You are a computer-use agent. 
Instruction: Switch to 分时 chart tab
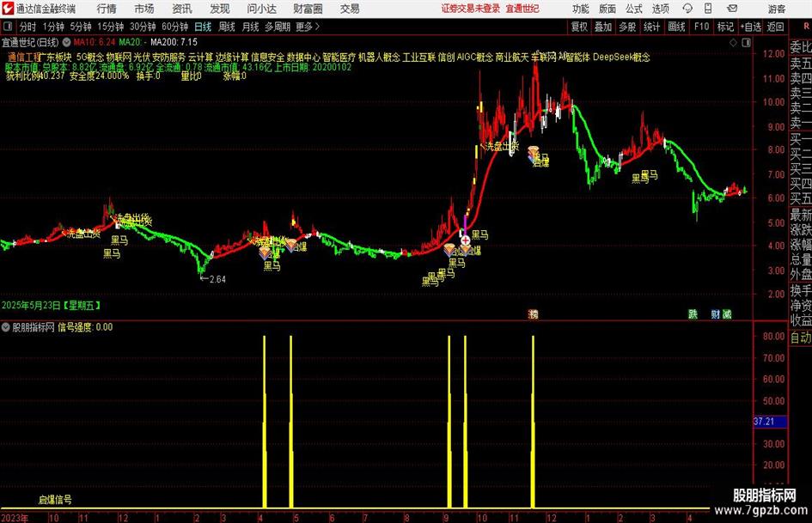click(28, 27)
